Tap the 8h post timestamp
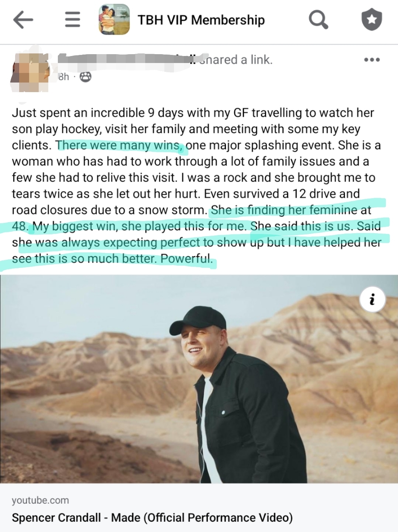 (x=64, y=77)
